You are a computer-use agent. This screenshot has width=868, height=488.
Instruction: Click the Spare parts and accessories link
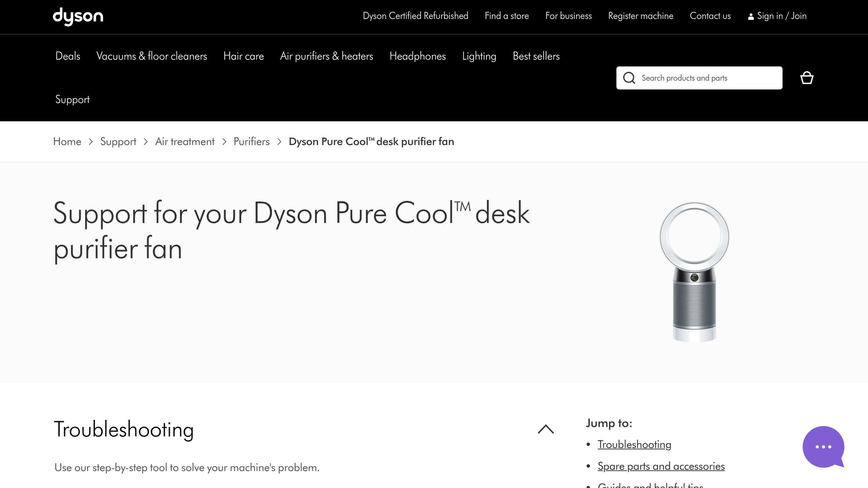coord(661,466)
